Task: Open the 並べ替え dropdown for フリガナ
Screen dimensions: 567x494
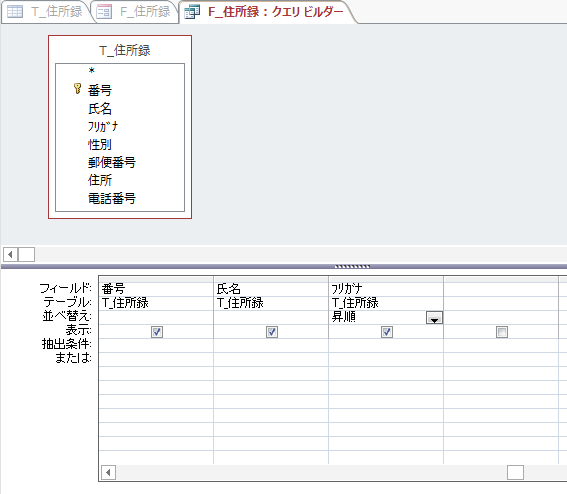Action: 434,318
